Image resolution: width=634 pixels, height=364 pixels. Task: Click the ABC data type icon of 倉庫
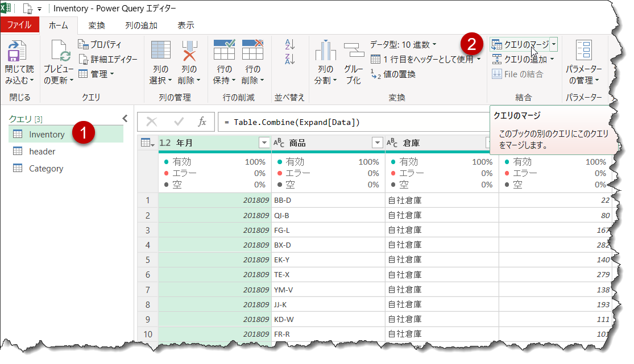392,143
